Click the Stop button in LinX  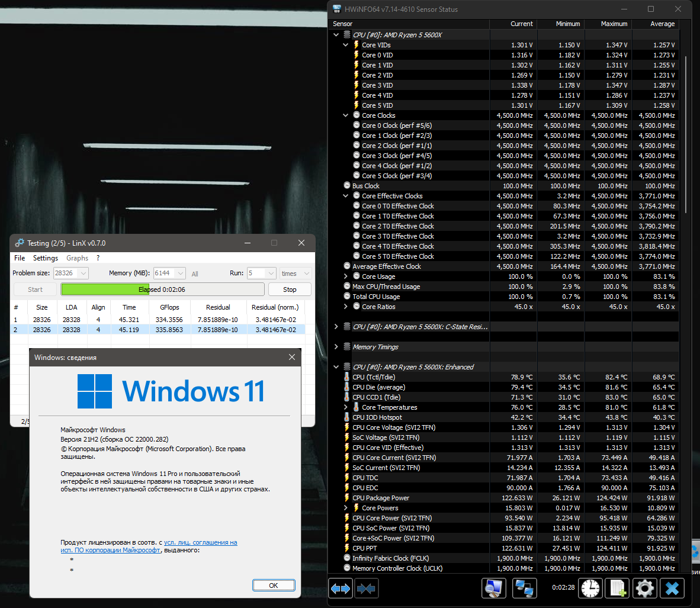tap(290, 289)
